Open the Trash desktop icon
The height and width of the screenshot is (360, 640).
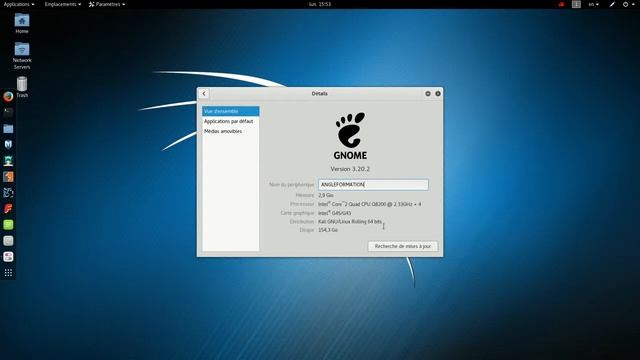(x=22, y=87)
